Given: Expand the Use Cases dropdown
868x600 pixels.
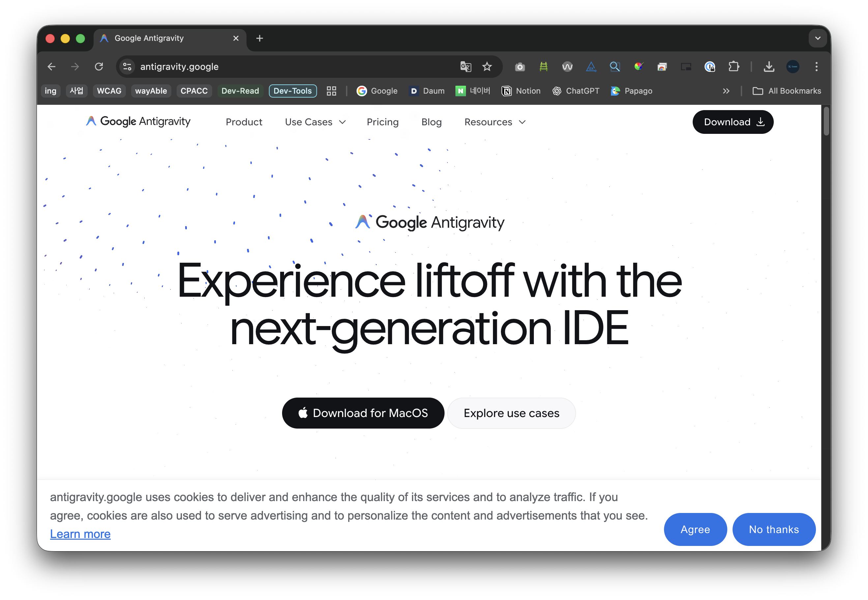Looking at the screenshot, I should click(x=315, y=122).
